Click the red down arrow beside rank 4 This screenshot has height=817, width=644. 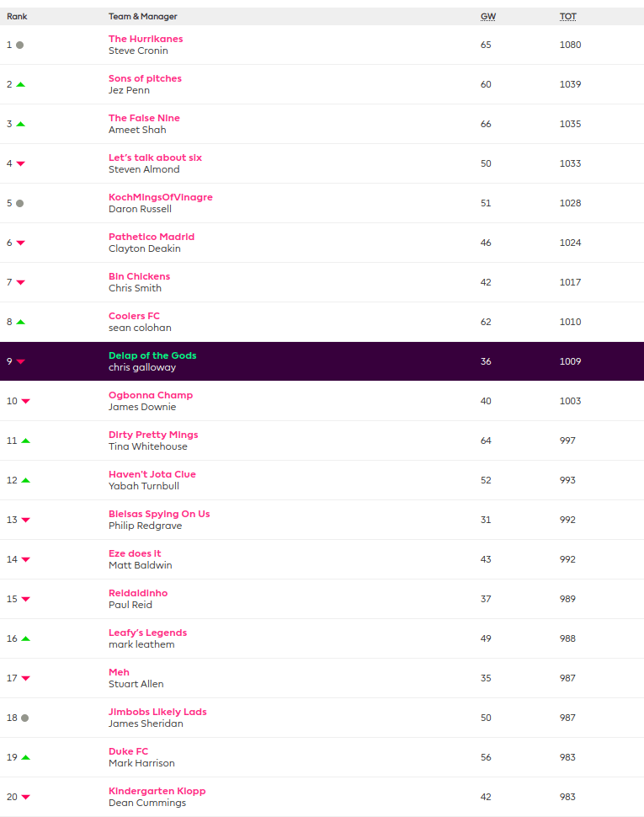tap(20, 164)
